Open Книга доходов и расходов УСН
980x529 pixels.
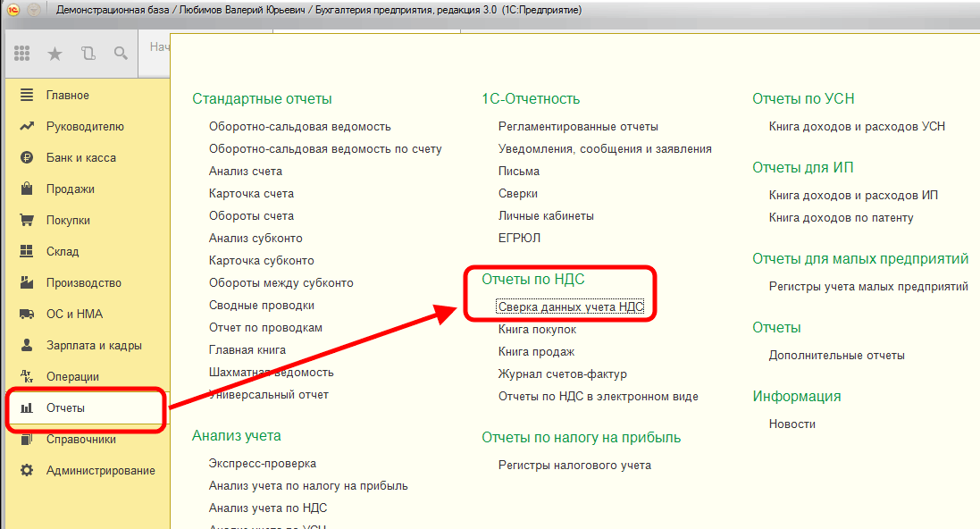coord(857,126)
